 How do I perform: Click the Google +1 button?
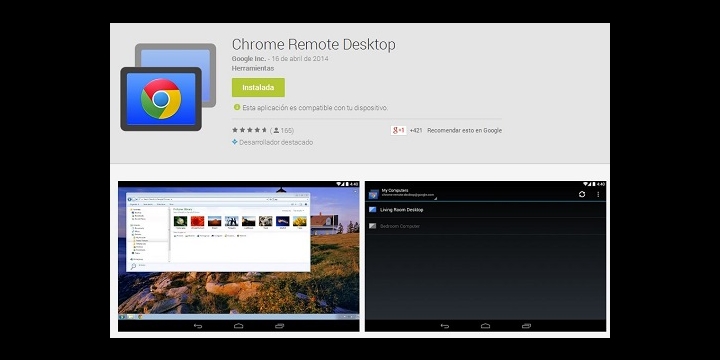[x=398, y=130]
